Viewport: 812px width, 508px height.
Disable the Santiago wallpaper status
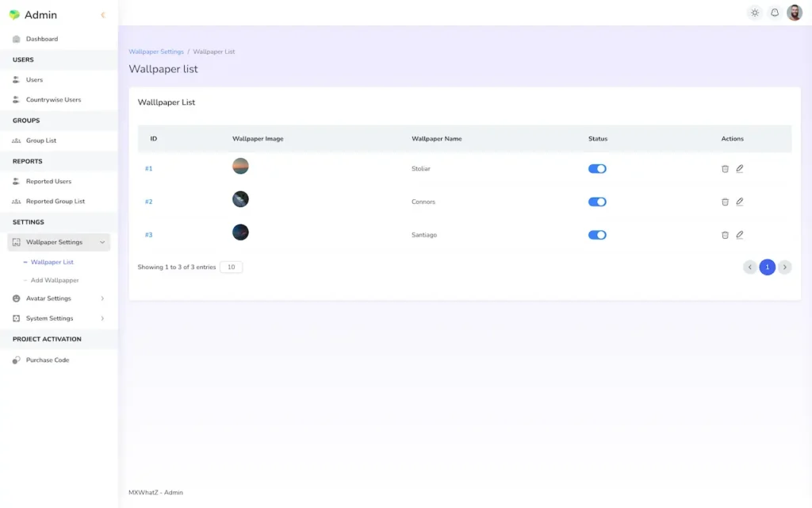(x=597, y=235)
